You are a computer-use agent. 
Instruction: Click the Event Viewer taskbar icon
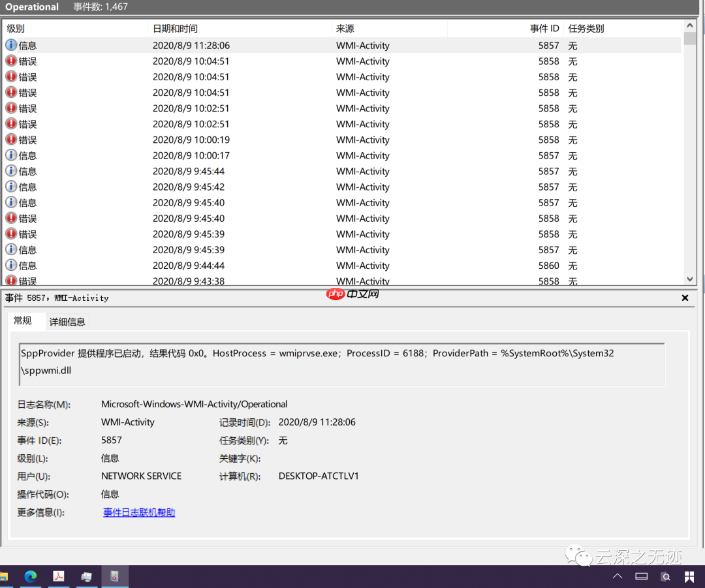click(x=115, y=576)
